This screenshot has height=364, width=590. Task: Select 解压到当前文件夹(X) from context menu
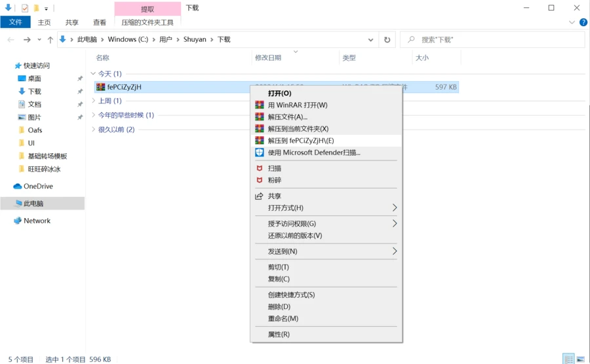[x=298, y=129]
